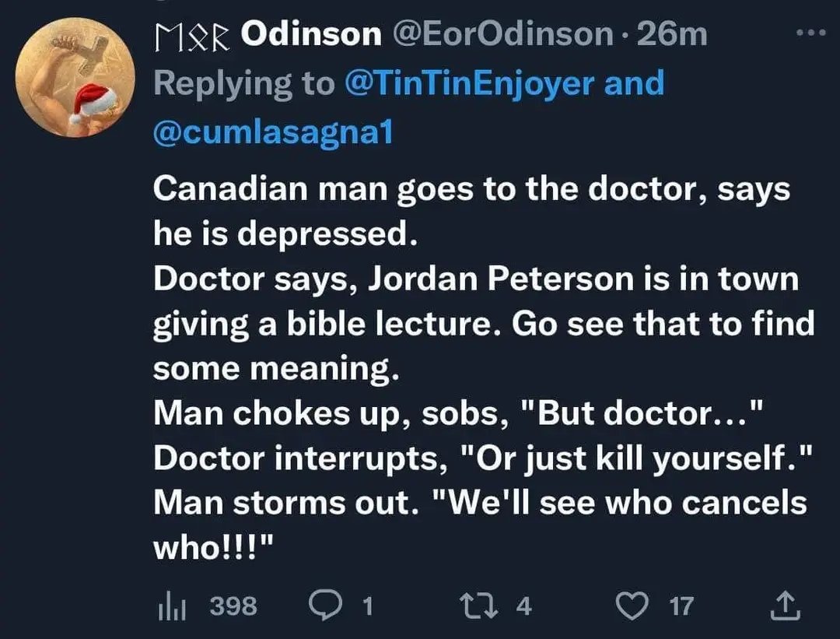
Task: Click the Odinson profile avatar
Action: point(74,78)
